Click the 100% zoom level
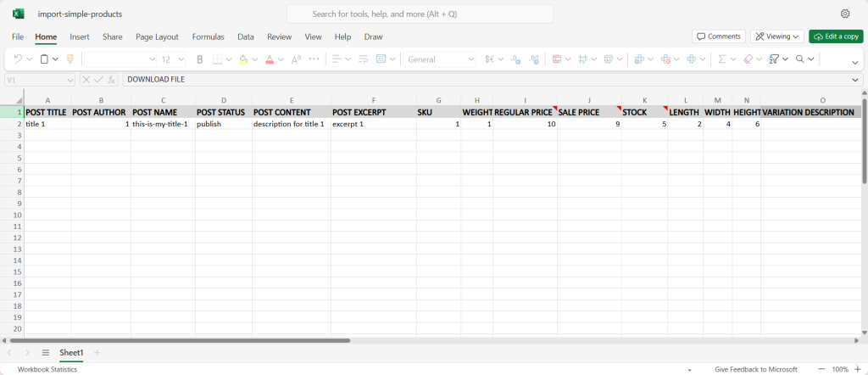 click(840, 369)
